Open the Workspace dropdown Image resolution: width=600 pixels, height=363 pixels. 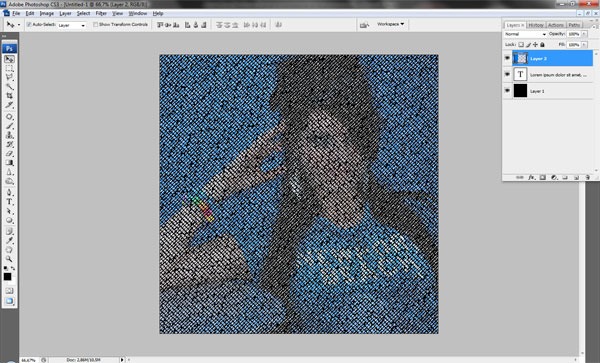point(390,24)
